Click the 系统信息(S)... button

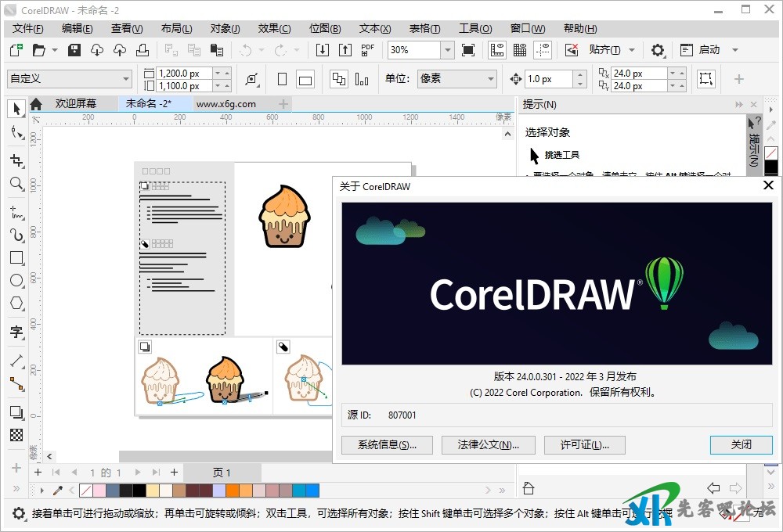387,444
